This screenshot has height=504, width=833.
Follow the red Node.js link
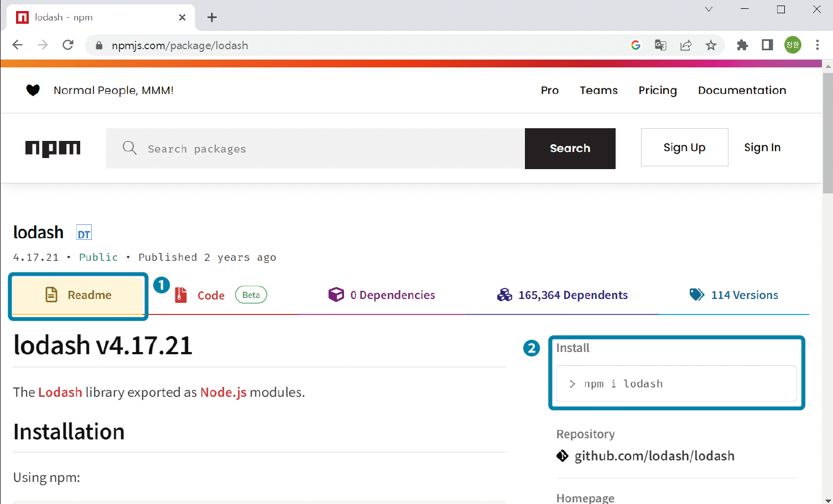(x=223, y=392)
